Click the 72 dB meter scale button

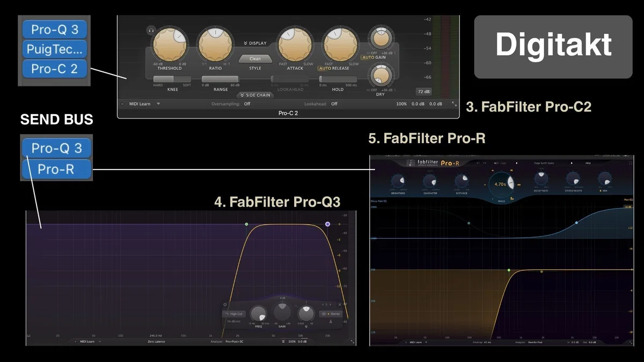coord(423,91)
